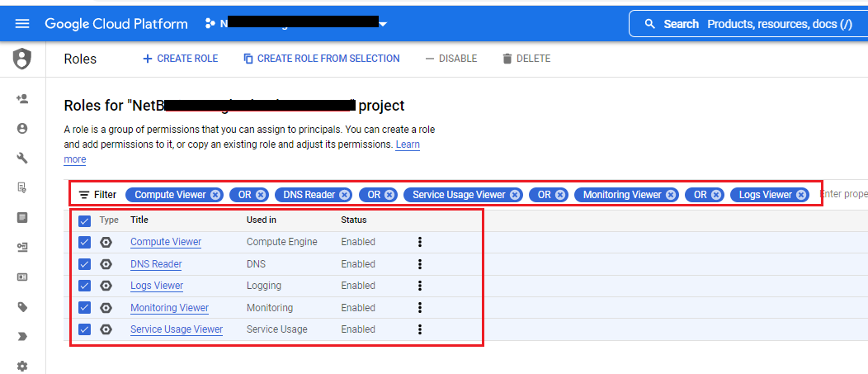Remove the OR chip after Service Usage Viewer

[560, 195]
